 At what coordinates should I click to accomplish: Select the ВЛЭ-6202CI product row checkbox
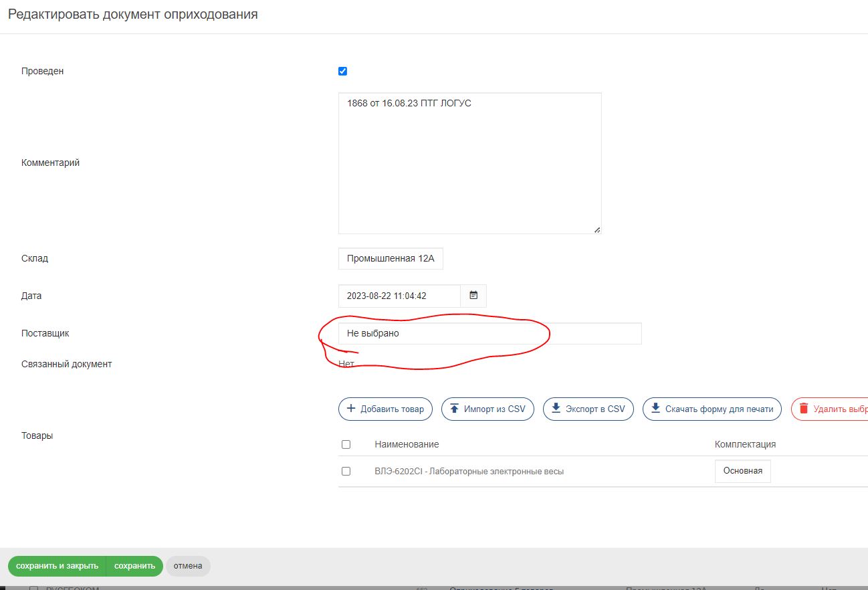tap(346, 472)
